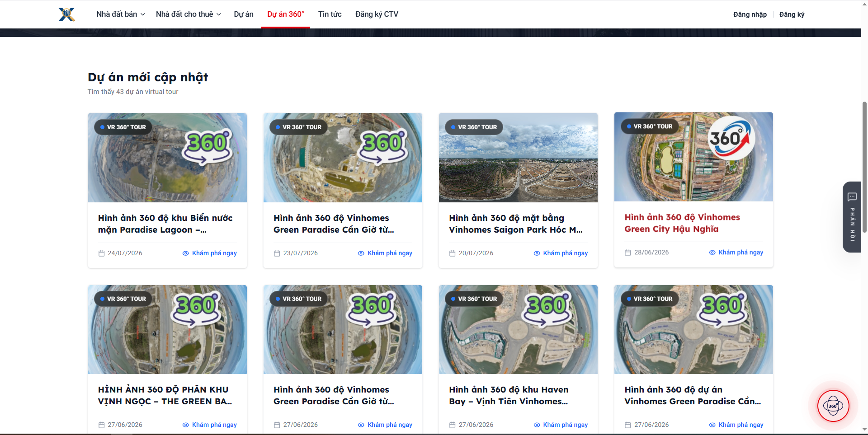Open the Tin tức section
The width and height of the screenshot is (868, 435).
[x=330, y=14]
